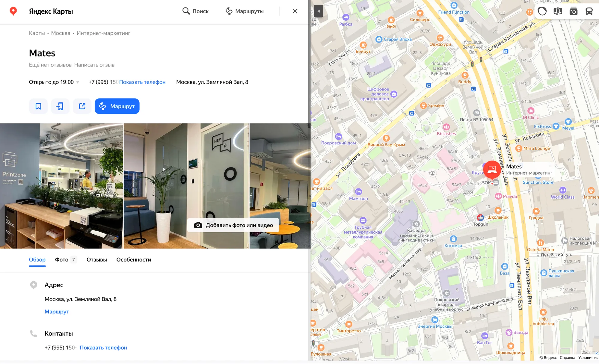Viewport: 599px width, 364px height.
Task: Click the send-to-phone icon button
Action: tap(60, 106)
